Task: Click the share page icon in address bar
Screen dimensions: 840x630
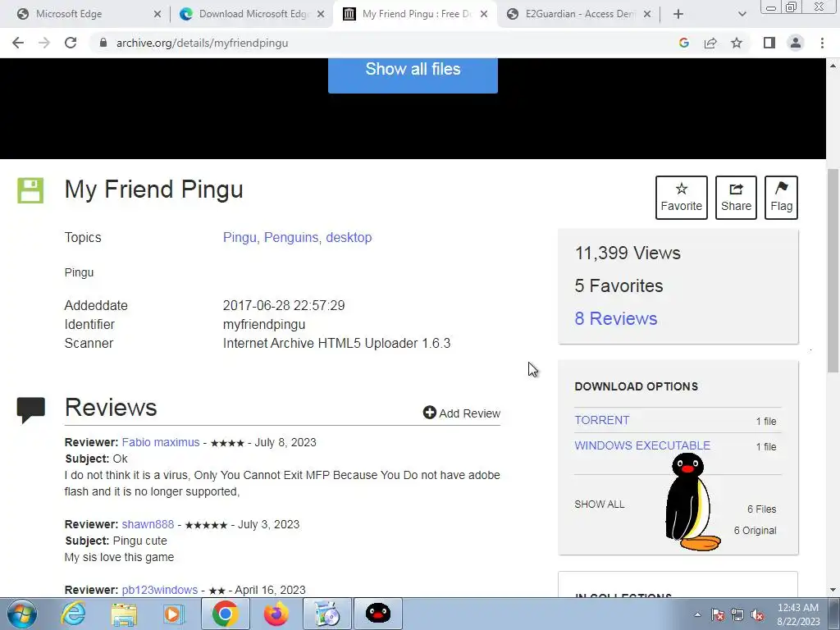Action: (x=710, y=43)
